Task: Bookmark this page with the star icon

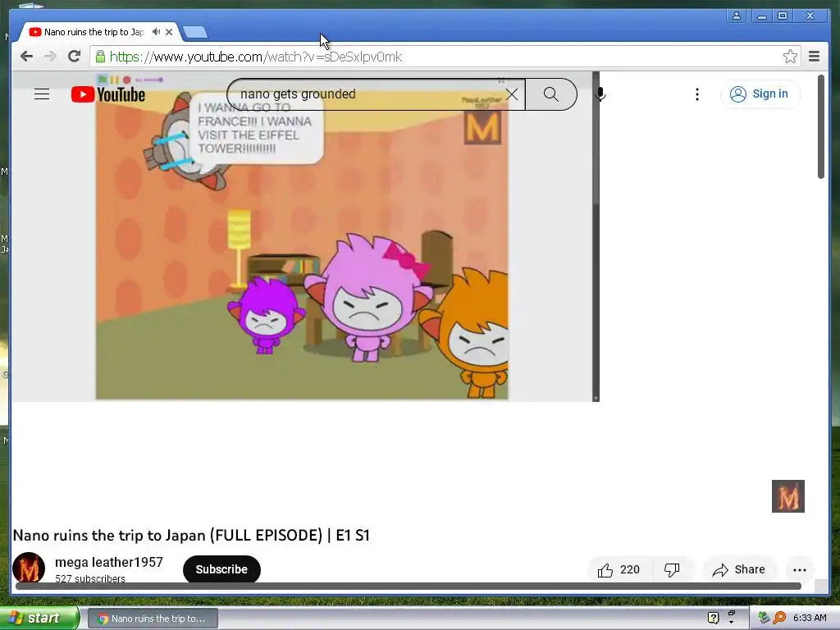Action: (x=790, y=57)
